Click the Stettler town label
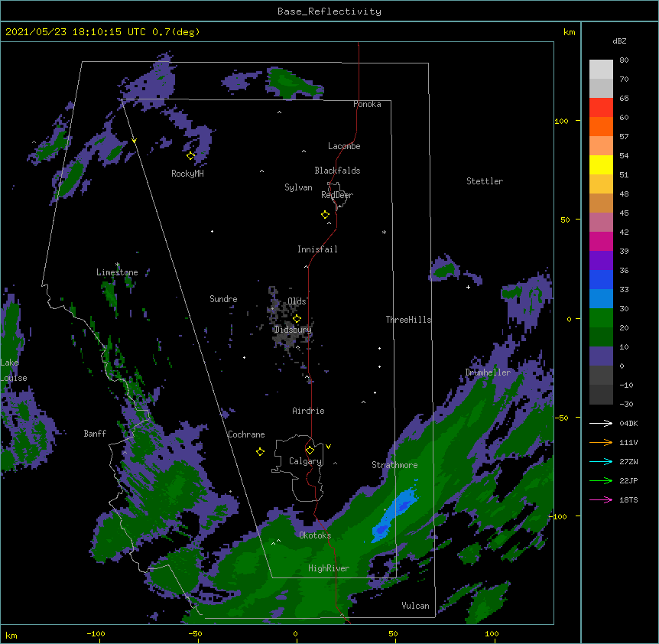Viewport: 659px width, 644px height. click(x=485, y=181)
